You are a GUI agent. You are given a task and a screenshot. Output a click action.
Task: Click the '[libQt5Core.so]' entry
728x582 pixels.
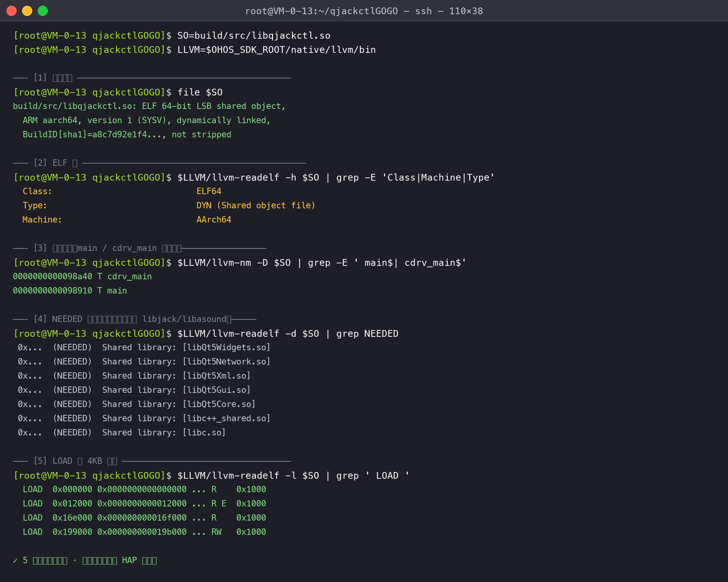[x=219, y=404]
